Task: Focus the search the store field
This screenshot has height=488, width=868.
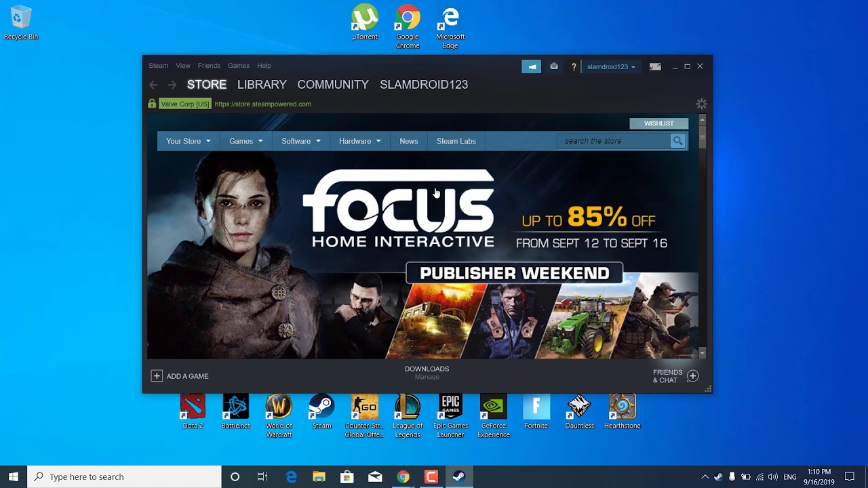Action: [x=614, y=141]
